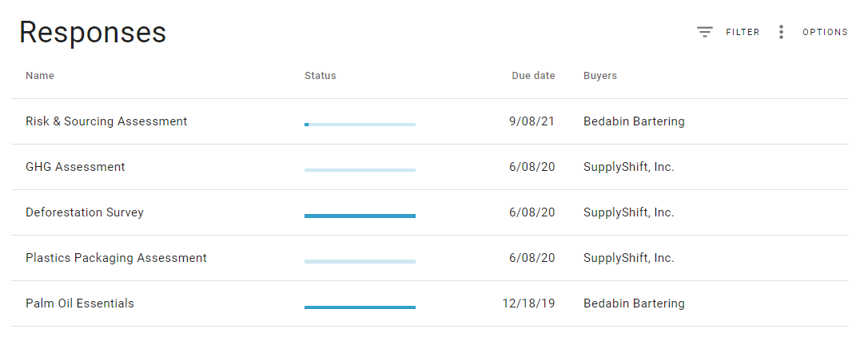Open the three-dot options icon
The height and width of the screenshot is (345, 868).
[x=781, y=32]
